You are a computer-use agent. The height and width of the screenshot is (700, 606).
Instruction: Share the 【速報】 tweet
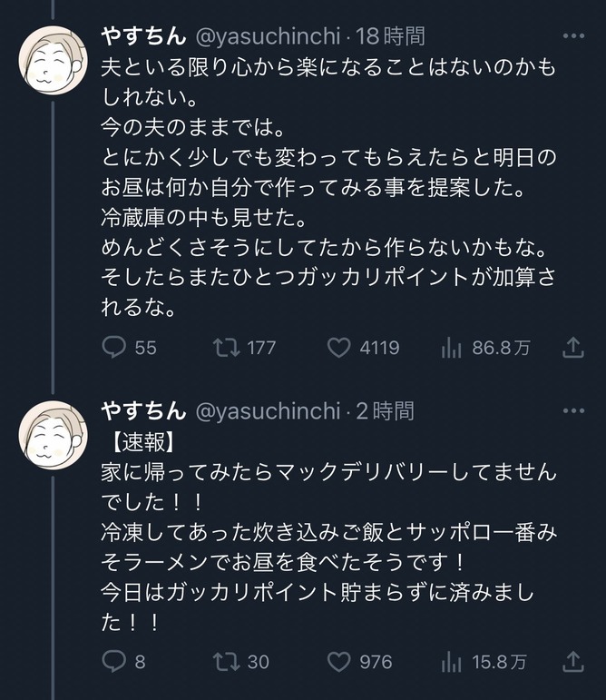pyautogui.click(x=573, y=662)
